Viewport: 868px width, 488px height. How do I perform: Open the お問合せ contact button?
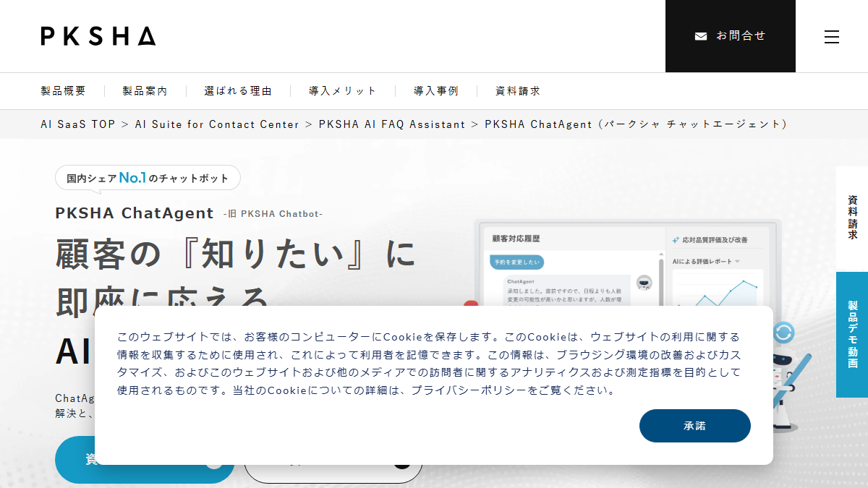[x=731, y=36]
